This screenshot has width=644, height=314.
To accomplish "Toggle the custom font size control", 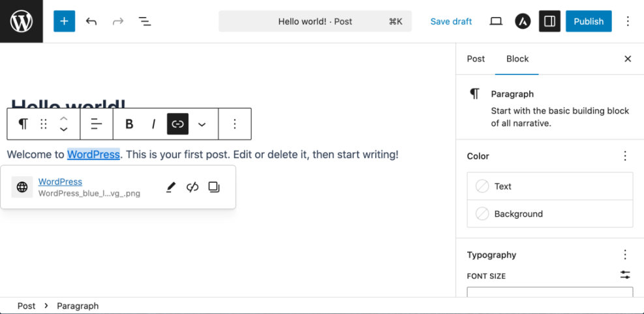I will click(625, 275).
